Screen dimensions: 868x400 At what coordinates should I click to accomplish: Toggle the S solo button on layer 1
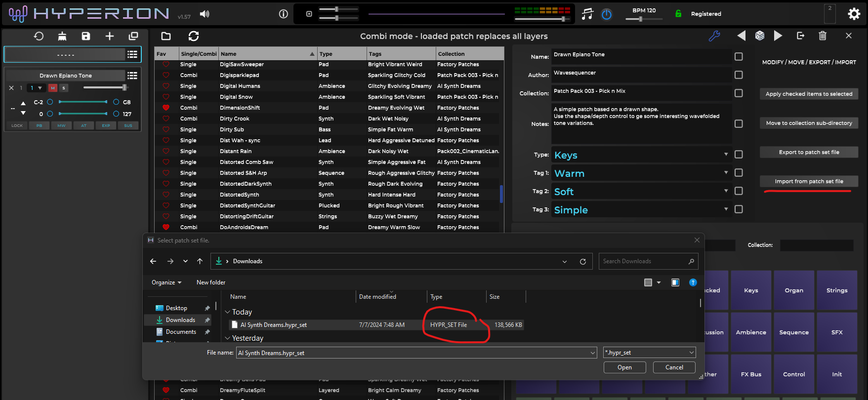[64, 88]
